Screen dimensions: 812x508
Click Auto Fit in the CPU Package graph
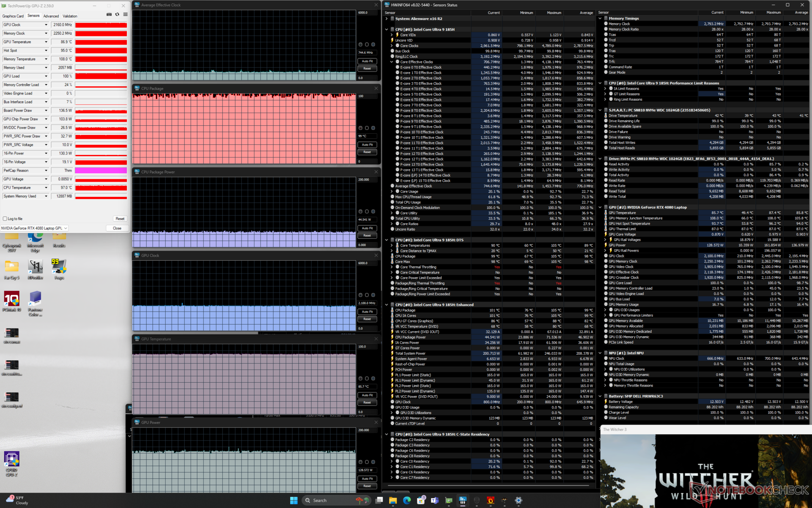coord(367,145)
